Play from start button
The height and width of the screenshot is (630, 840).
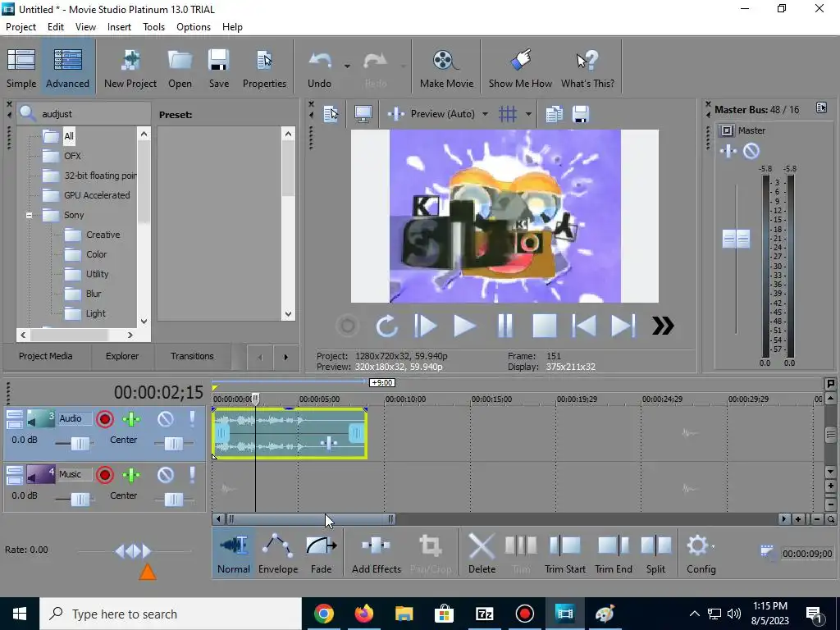426,326
